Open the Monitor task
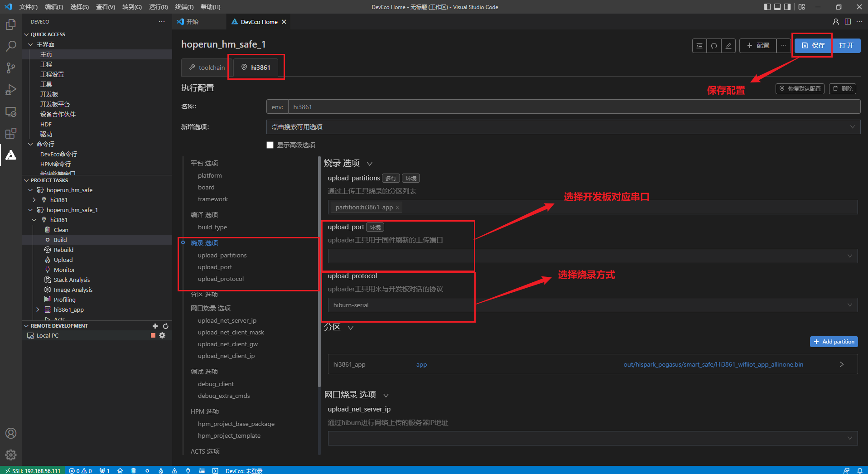The height and width of the screenshot is (474, 868). click(x=64, y=270)
